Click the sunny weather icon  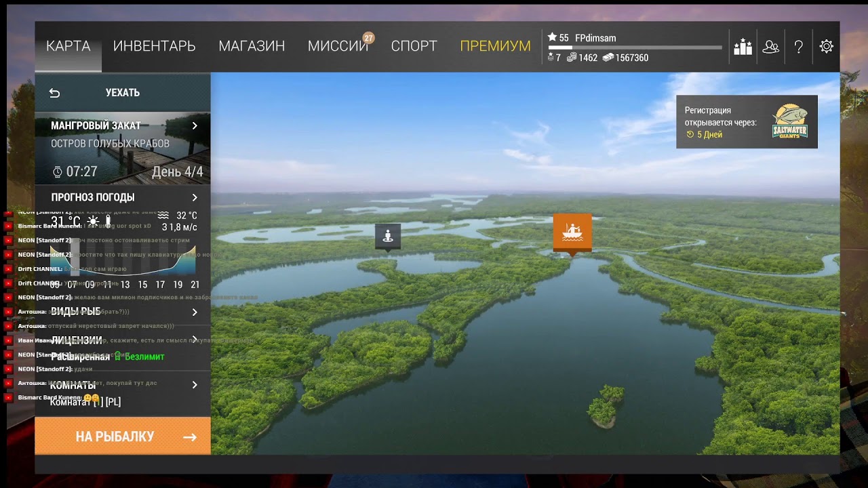(93, 222)
